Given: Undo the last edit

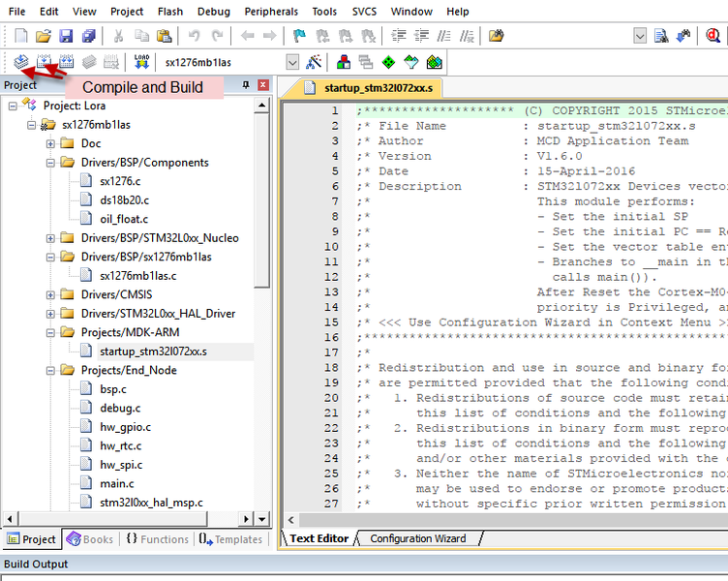Looking at the screenshot, I should [194, 36].
